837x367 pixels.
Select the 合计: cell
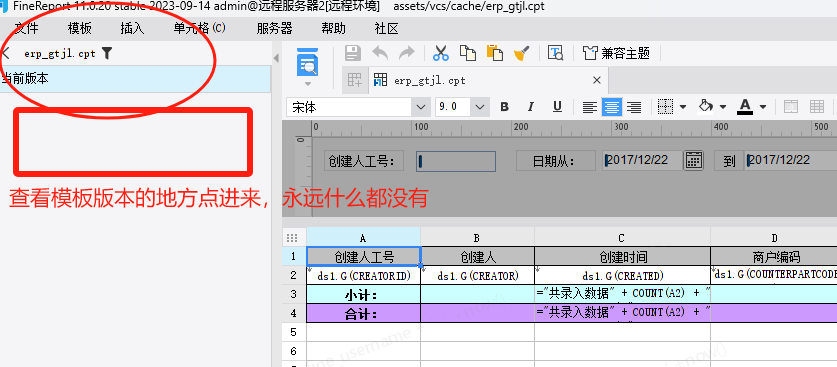(364, 313)
